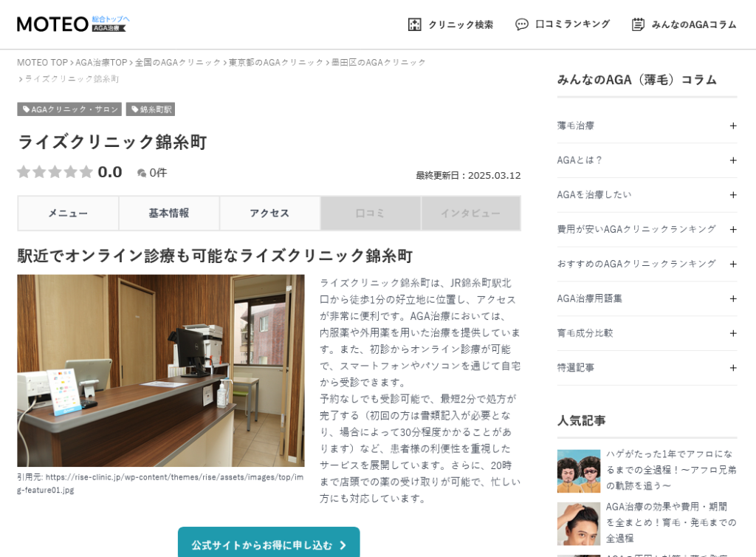Click tag icon on AGAクリニック・サロン label
The image size is (756, 557).
click(26, 109)
